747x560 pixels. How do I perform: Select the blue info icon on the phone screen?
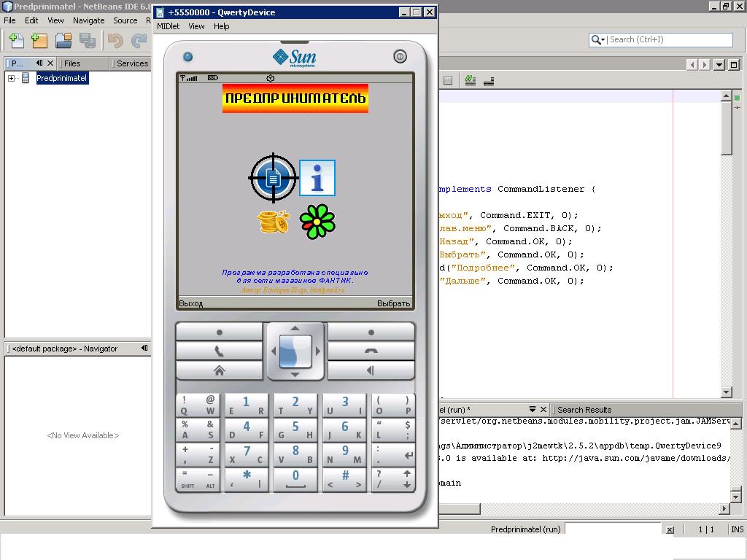point(317,178)
